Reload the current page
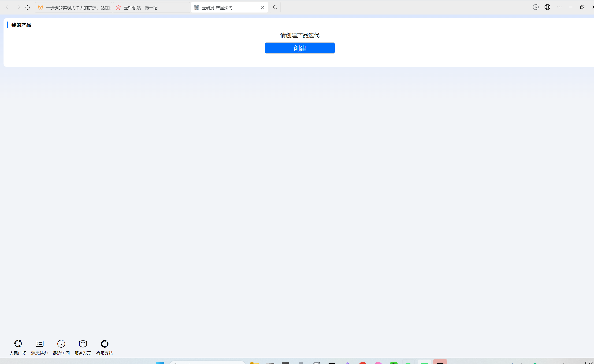The image size is (594, 364). click(x=28, y=7)
